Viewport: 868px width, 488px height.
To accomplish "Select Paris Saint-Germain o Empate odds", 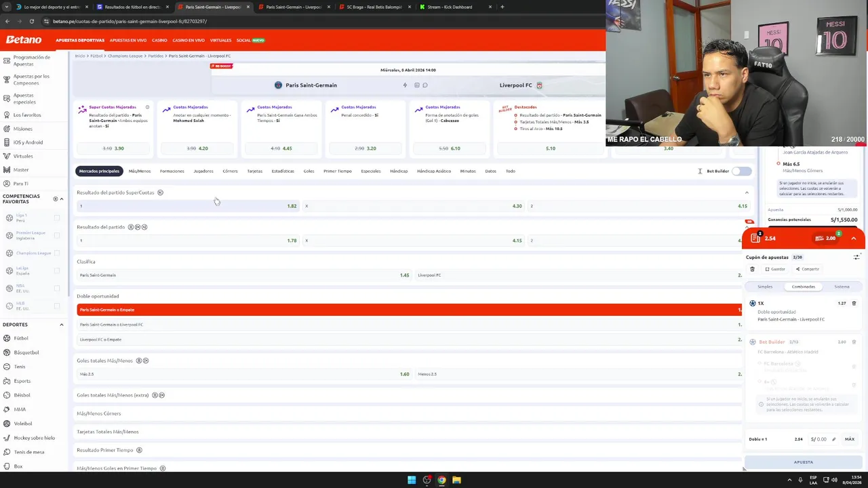I will [x=409, y=310].
